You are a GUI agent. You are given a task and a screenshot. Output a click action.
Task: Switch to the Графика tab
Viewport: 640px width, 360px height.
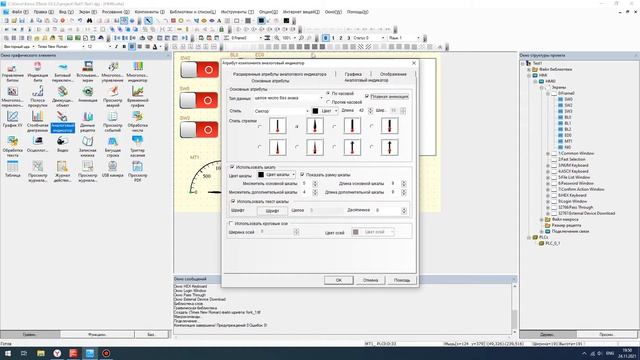point(353,74)
